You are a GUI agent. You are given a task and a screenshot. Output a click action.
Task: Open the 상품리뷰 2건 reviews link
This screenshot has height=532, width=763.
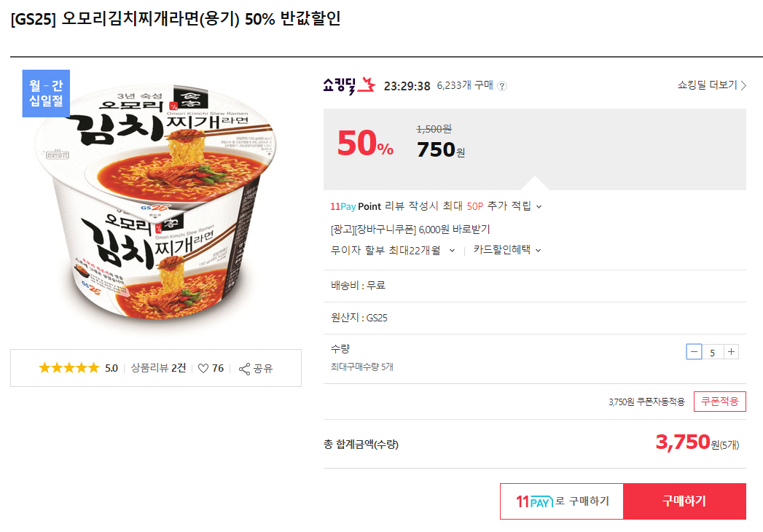pos(158,368)
